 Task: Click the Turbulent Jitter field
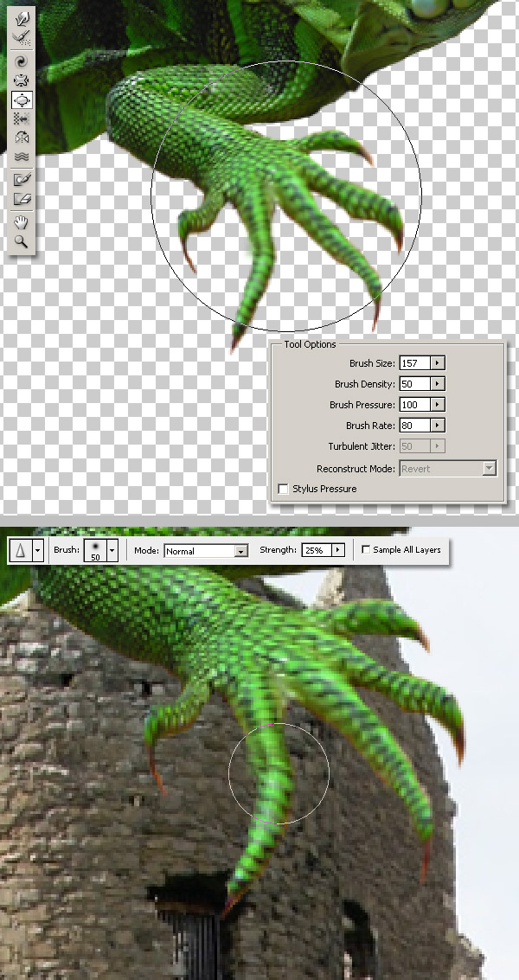click(x=415, y=446)
